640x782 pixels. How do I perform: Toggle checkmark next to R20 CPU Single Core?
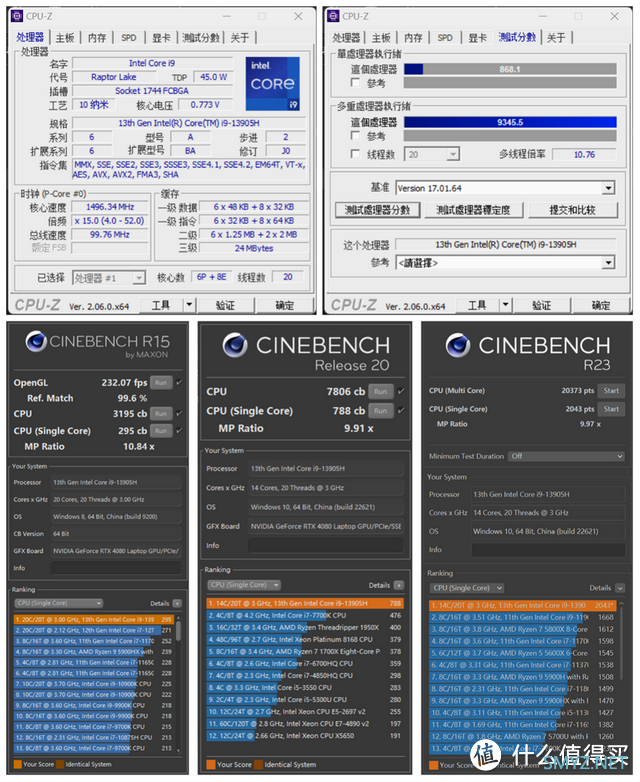tap(401, 410)
